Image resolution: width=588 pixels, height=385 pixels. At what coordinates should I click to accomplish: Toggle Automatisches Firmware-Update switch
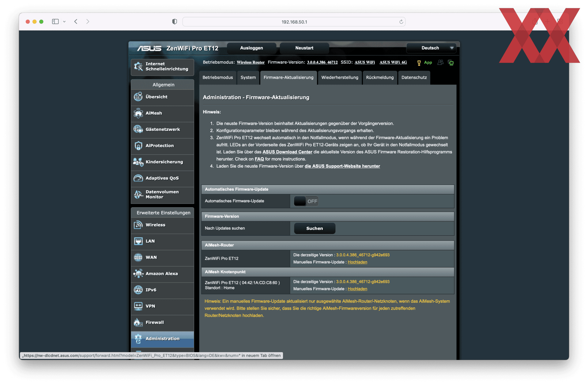[x=306, y=201]
